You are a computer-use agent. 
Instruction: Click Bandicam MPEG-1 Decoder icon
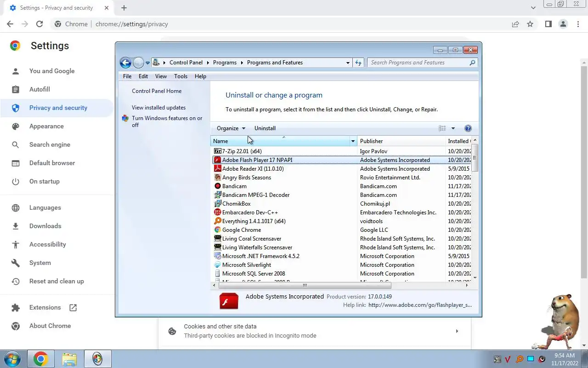tap(218, 195)
